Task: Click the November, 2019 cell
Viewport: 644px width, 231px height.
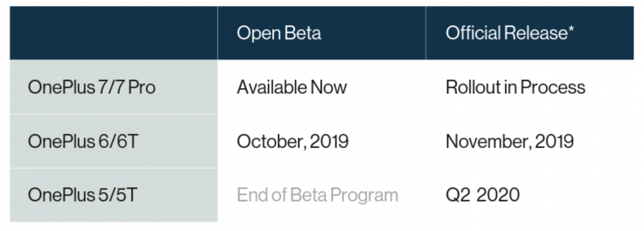Action: (x=510, y=141)
